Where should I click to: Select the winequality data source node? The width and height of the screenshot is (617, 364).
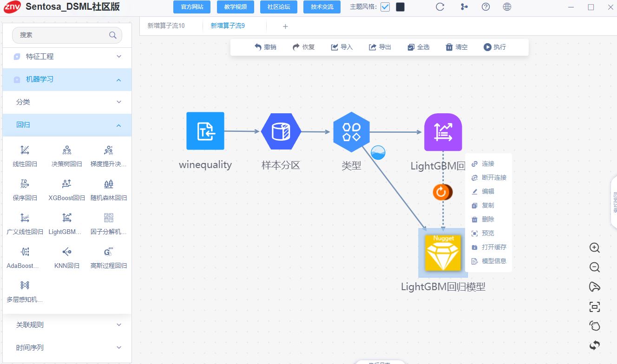pyautogui.click(x=205, y=131)
